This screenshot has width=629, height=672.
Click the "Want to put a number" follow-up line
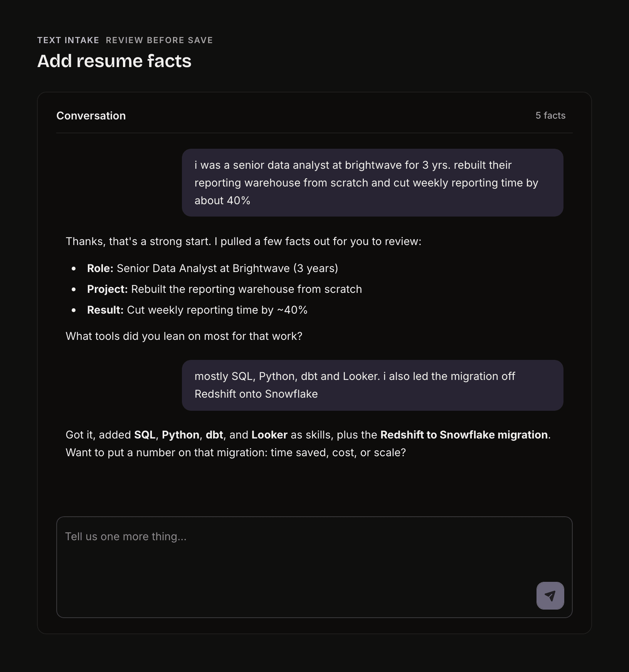pyautogui.click(x=235, y=452)
